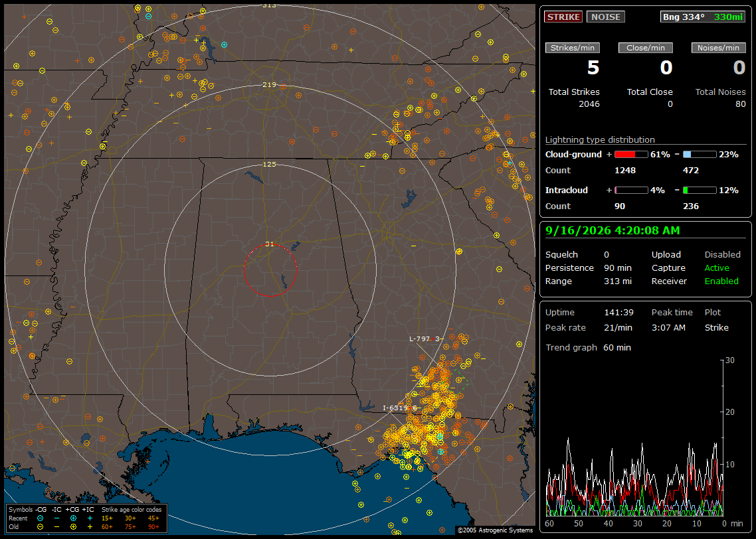Image resolution: width=756 pixels, height=539 pixels.
Task: Click the recent -CG cyan symbol in legend
Action: pos(41,518)
